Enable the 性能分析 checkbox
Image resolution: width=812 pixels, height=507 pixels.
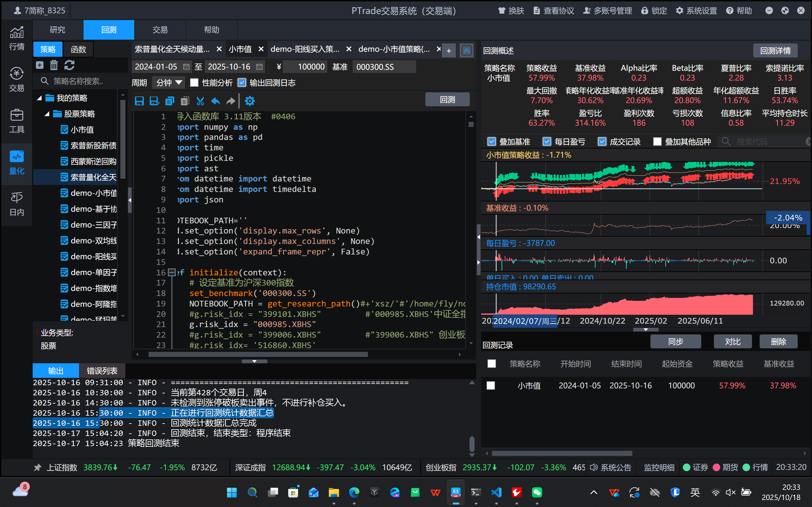[x=194, y=83]
